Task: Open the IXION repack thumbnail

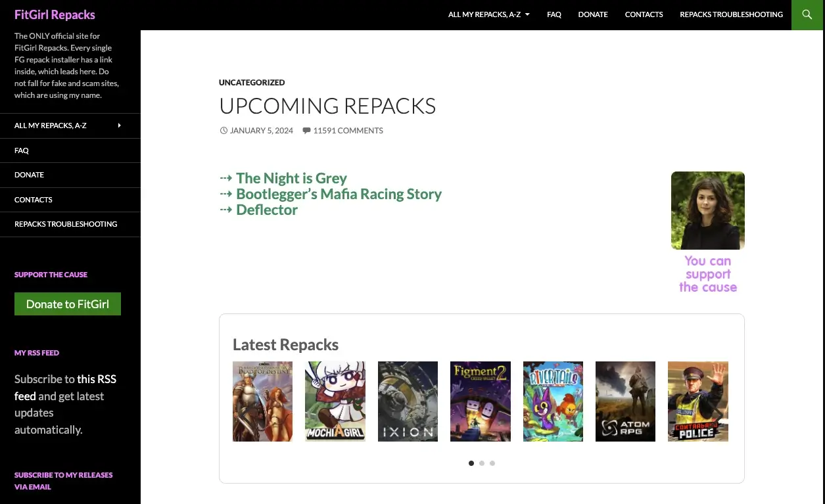Action: [408, 401]
